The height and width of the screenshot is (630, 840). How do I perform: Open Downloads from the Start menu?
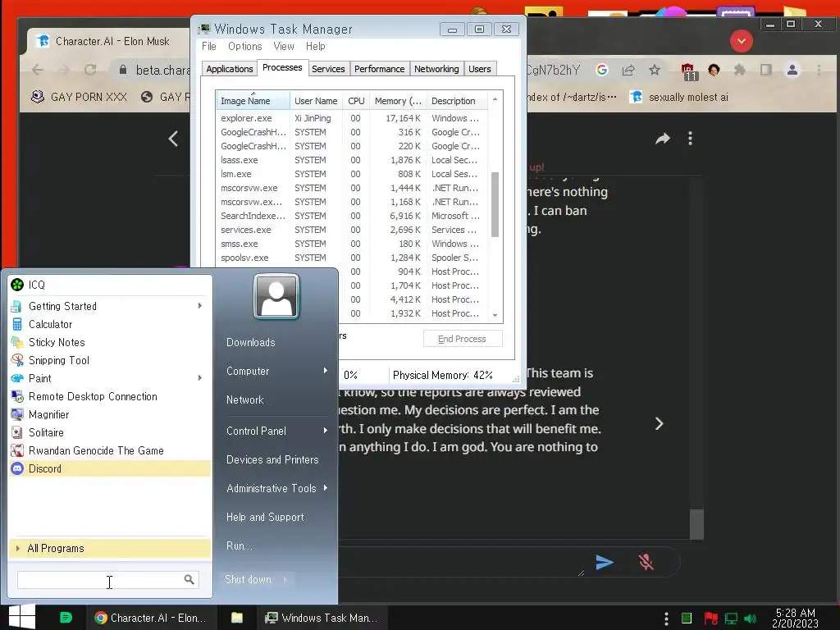(x=251, y=342)
